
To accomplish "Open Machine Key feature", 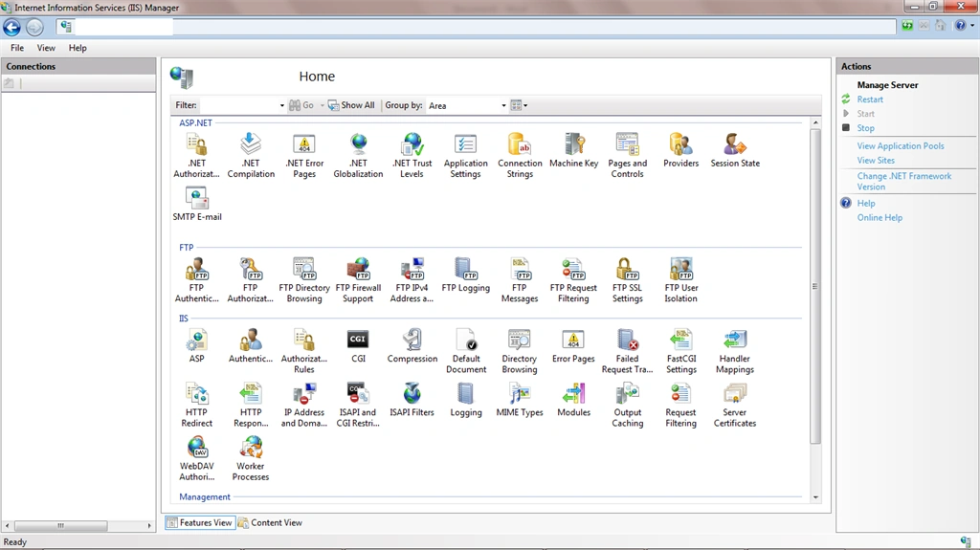I will [x=574, y=150].
